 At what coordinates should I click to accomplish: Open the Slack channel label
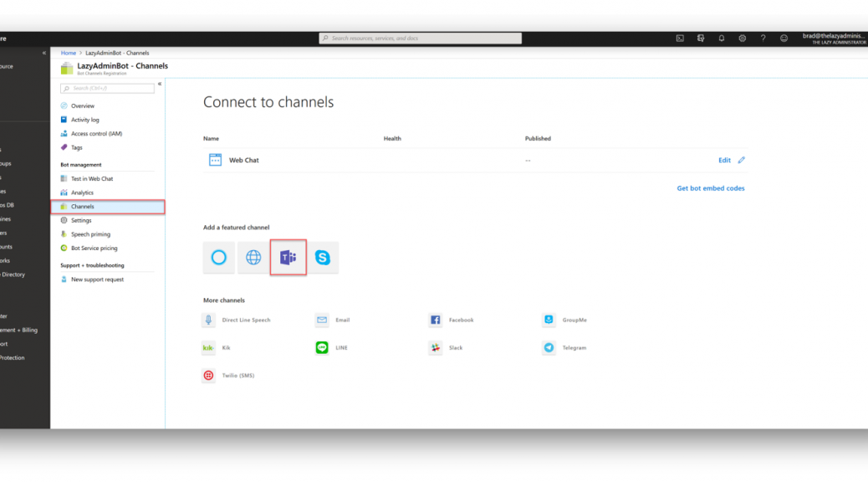(x=456, y=348)
